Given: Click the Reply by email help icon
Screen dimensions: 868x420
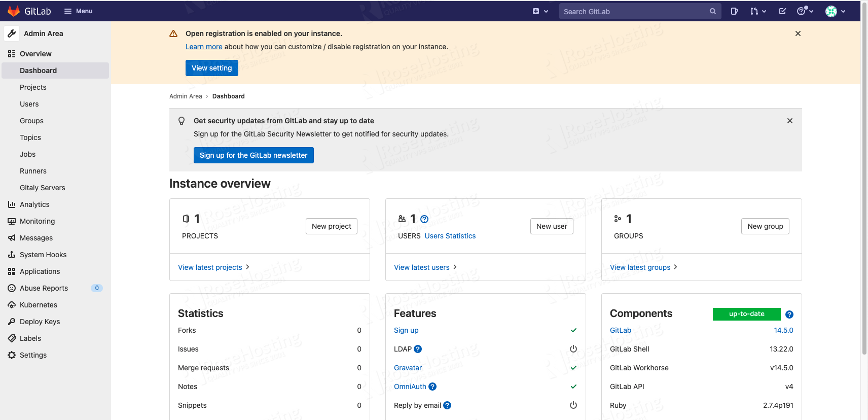Looking at the screenshot, I should (x=447, y=405).
